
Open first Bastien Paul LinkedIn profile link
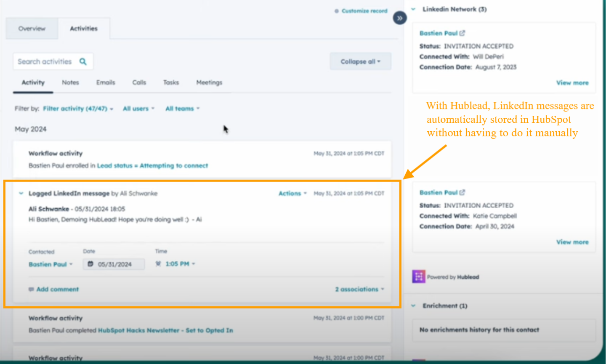(439, 33)
